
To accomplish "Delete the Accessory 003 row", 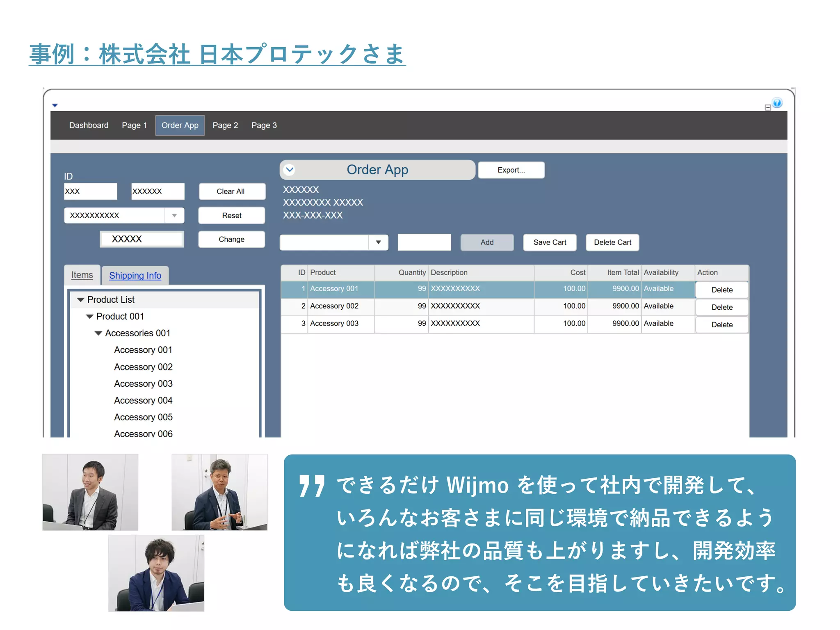I will 722,324.
